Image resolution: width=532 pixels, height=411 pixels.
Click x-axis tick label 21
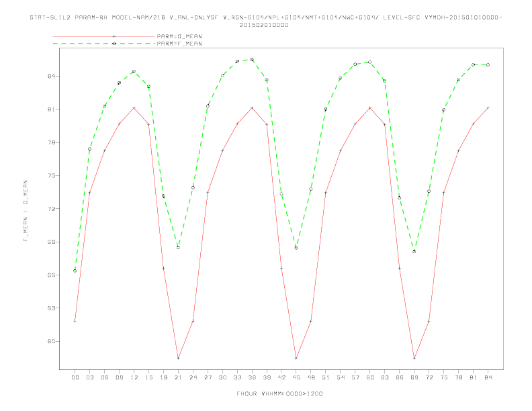point(178,377)
